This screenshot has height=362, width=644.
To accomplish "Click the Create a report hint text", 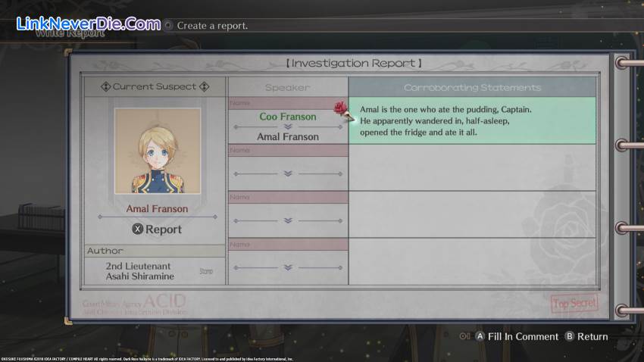I will (212, 26).
